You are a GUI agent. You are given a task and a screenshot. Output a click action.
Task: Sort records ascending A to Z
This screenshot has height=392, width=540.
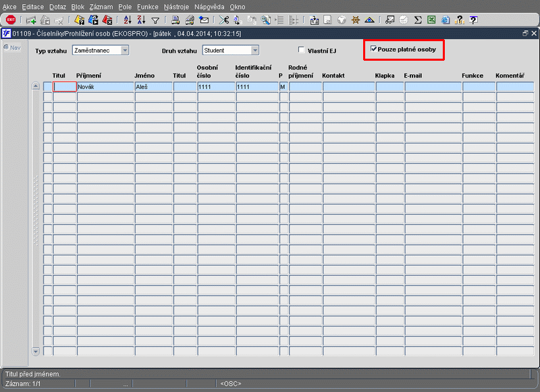click(128, 20)
